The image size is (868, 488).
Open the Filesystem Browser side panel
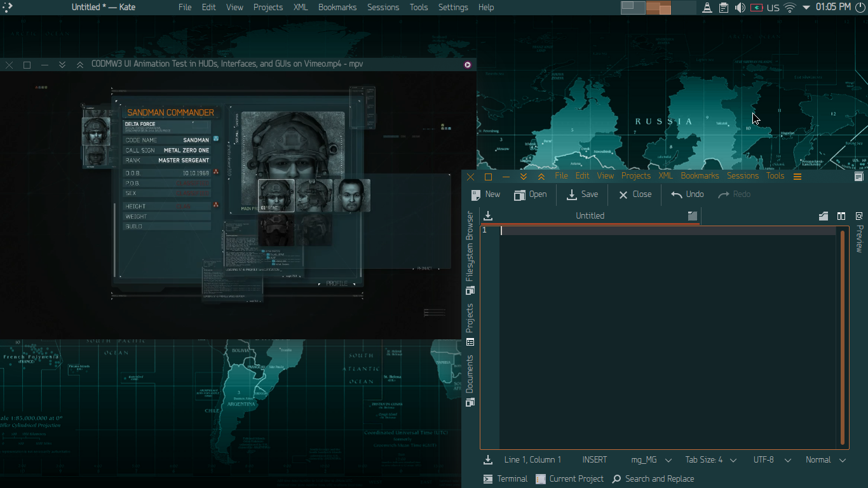coord(470,253)
